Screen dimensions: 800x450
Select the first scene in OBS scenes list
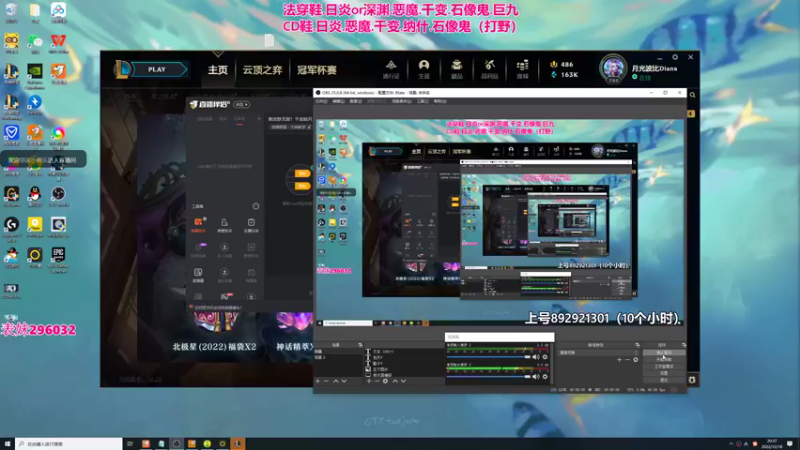tap(338, 352)
